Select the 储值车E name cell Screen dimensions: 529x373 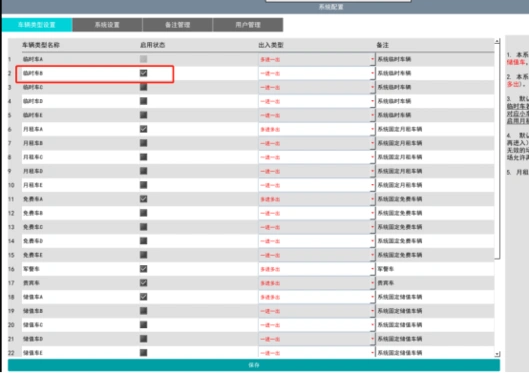[80, 353]
